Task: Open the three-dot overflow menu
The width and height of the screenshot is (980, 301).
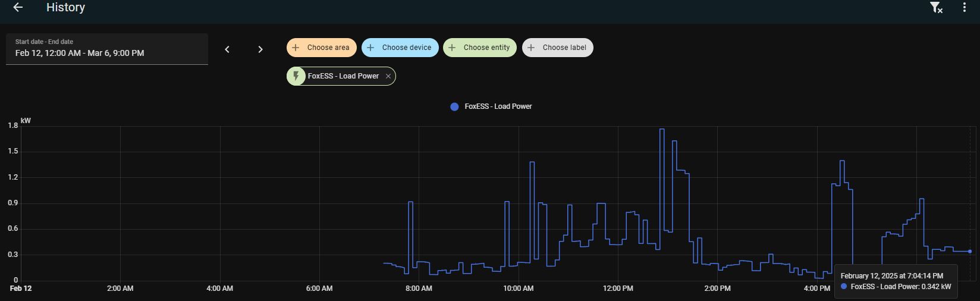Action: pos(964,8)
